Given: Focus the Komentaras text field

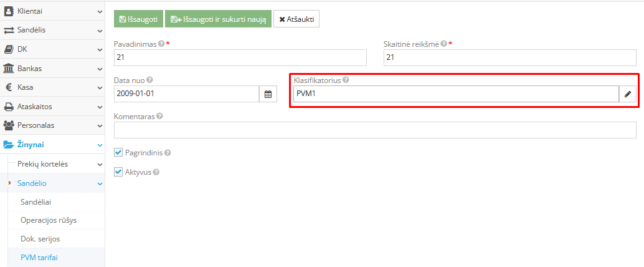Looking at the screenshot, I should 374,130.
